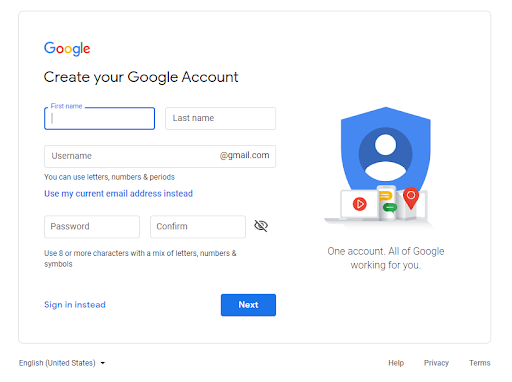Click the green chat bubble icon
512x382 pixels.
[x=390, y=208]
